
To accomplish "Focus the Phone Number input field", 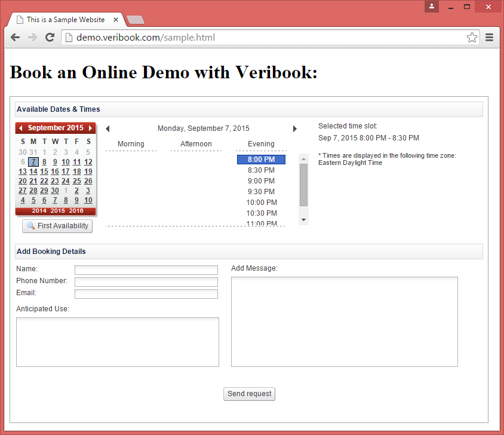I will (x=146, y=282).
